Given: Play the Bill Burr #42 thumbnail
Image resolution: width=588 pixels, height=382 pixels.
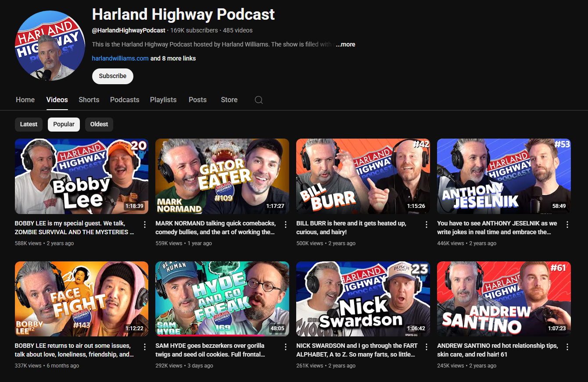Looking at the screenshot, I should click(363, 176).
